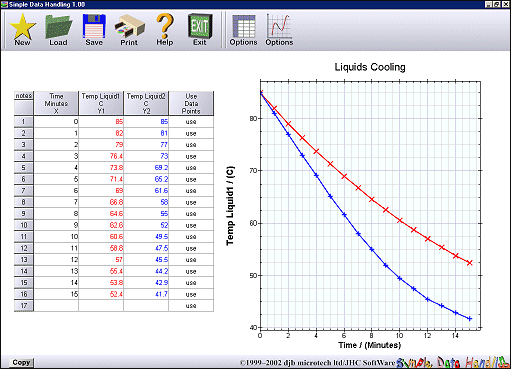The width and height of the screenshot is (511, 369).
Task: Click Liquid1 cell value 52.4
Action: [x=101, y=294]
